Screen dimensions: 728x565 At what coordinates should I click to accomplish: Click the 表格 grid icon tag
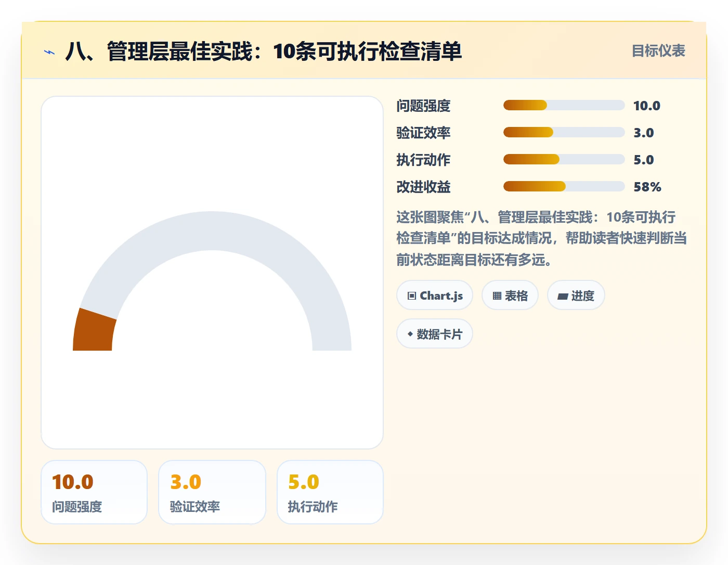[x=510, y=296]
